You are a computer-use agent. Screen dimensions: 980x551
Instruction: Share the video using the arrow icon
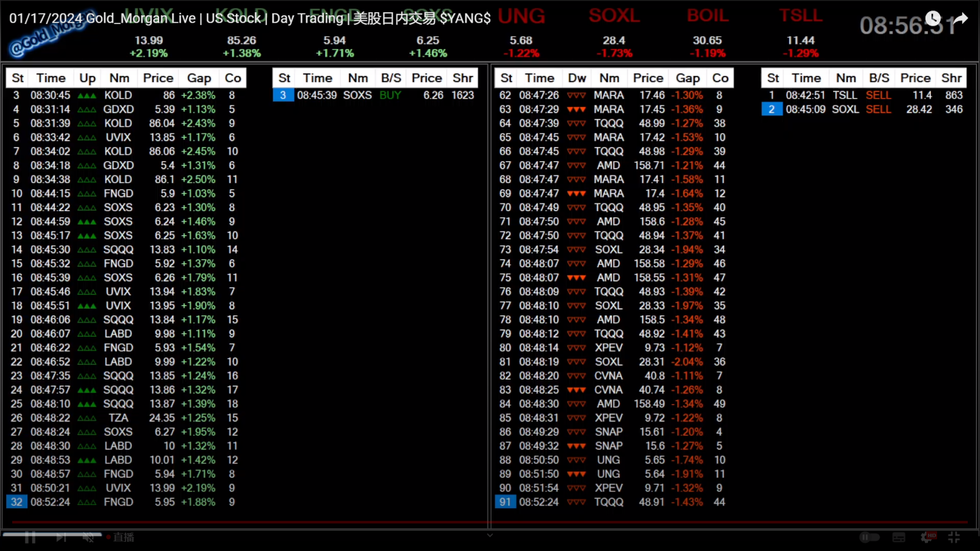point(960,18)
